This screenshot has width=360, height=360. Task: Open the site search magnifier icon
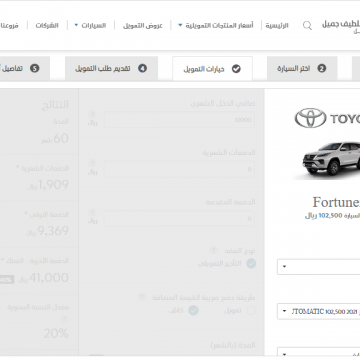point(307,26)
